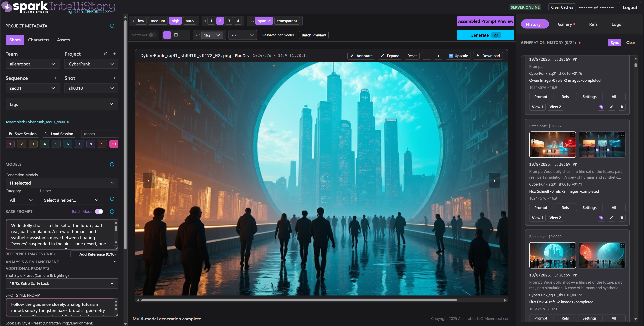
Task: Select the landscape frame orientation icon
Action: click(x=167, y=35)
